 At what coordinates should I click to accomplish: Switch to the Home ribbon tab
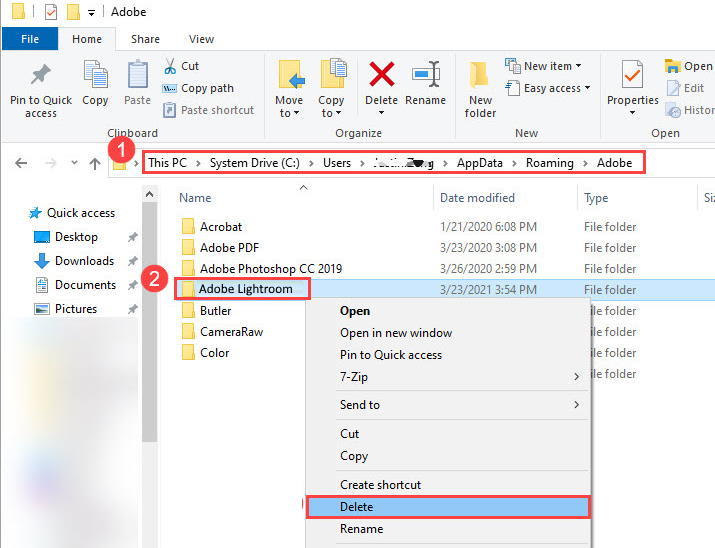tap(87, 39)
